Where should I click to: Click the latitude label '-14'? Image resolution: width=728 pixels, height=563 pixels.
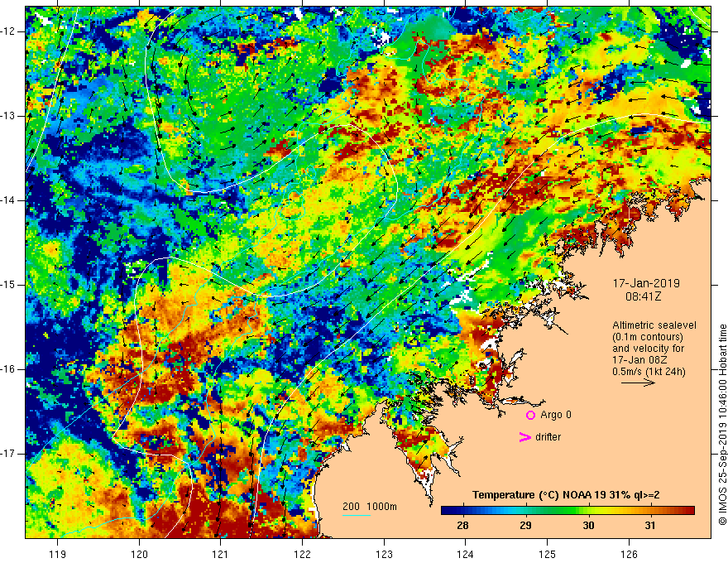click(8, 200)
